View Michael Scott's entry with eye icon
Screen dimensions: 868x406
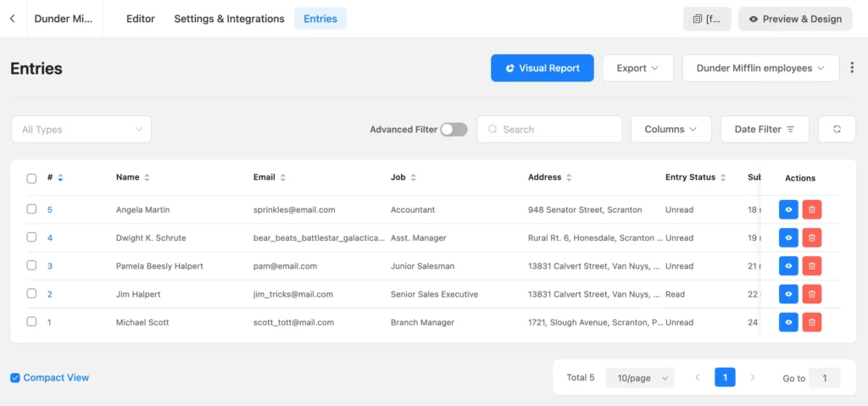(788, 322)
